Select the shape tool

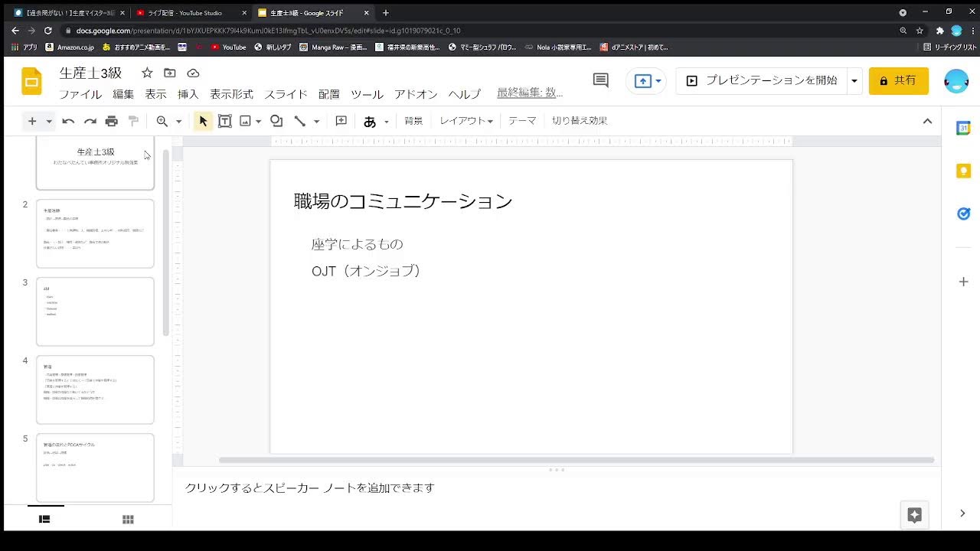276,121
